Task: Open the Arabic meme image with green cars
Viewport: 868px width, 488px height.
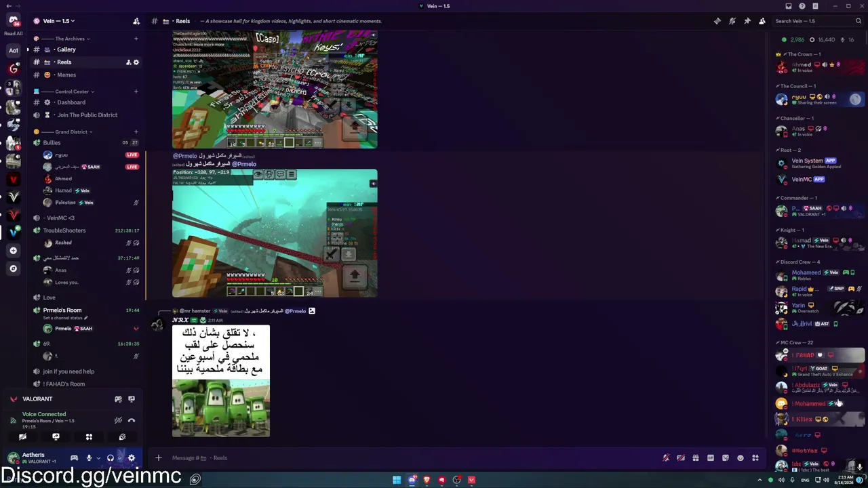Action: point(221,381)
